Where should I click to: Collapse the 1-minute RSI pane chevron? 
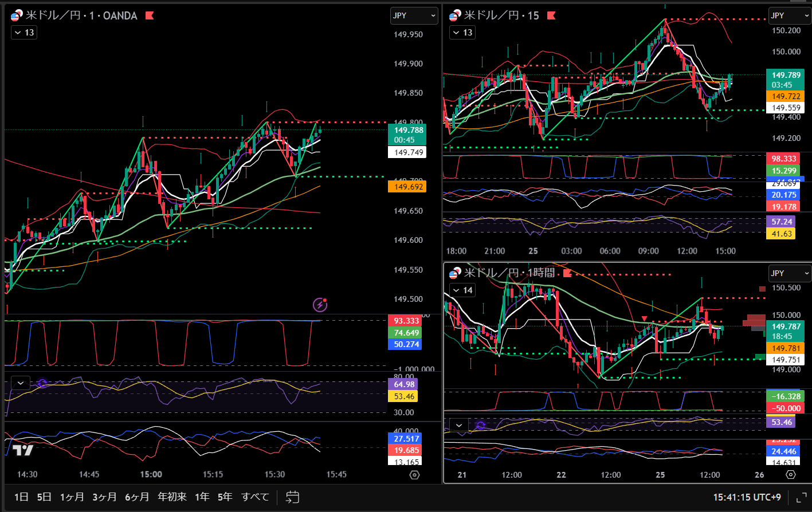(21, 383)
